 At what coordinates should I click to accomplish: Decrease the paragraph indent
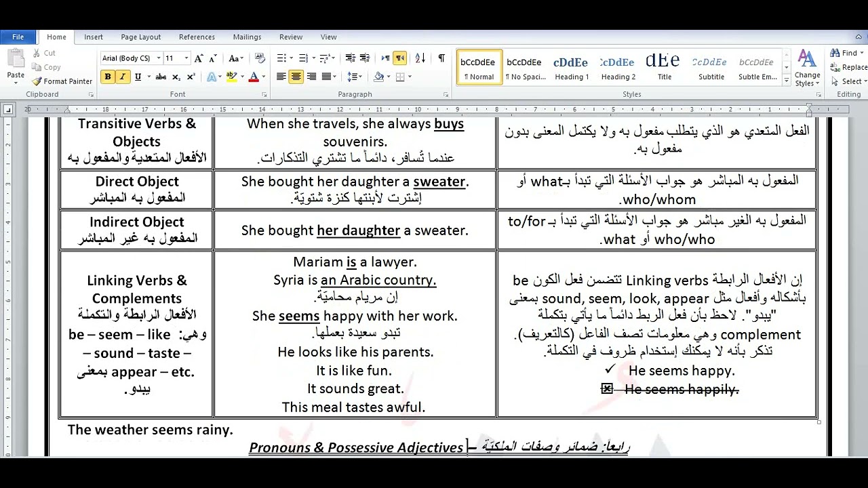pos(350,58)
